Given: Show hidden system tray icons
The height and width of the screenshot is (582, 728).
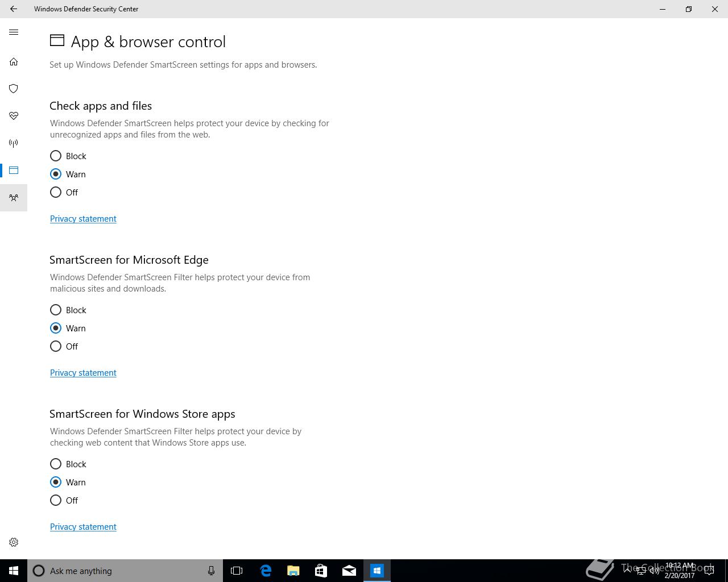Looking at the screenshot, I should (x=627, y=571).
